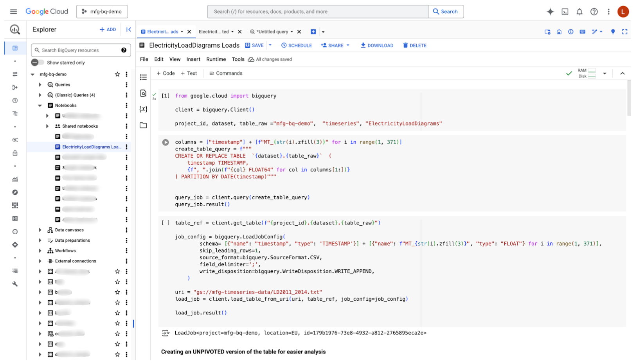Click ADD in the Explorer
637x364 pixels.
[108, 29]
